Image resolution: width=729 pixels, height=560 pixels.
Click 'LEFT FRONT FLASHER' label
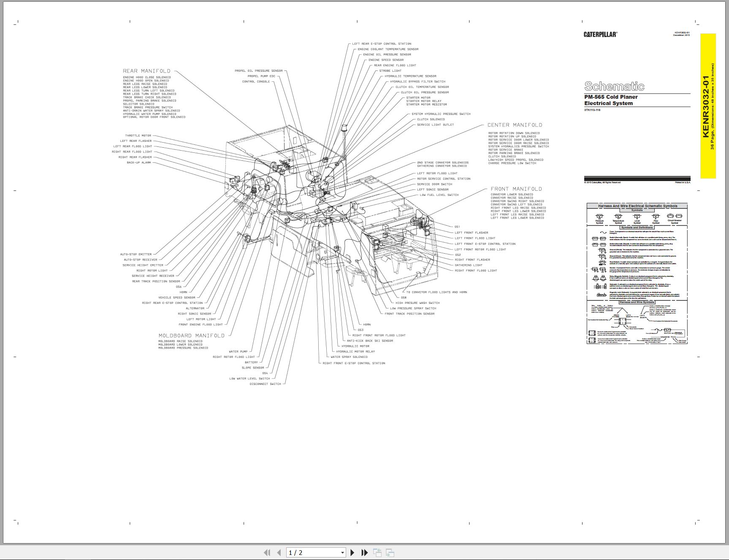point(471,233)
